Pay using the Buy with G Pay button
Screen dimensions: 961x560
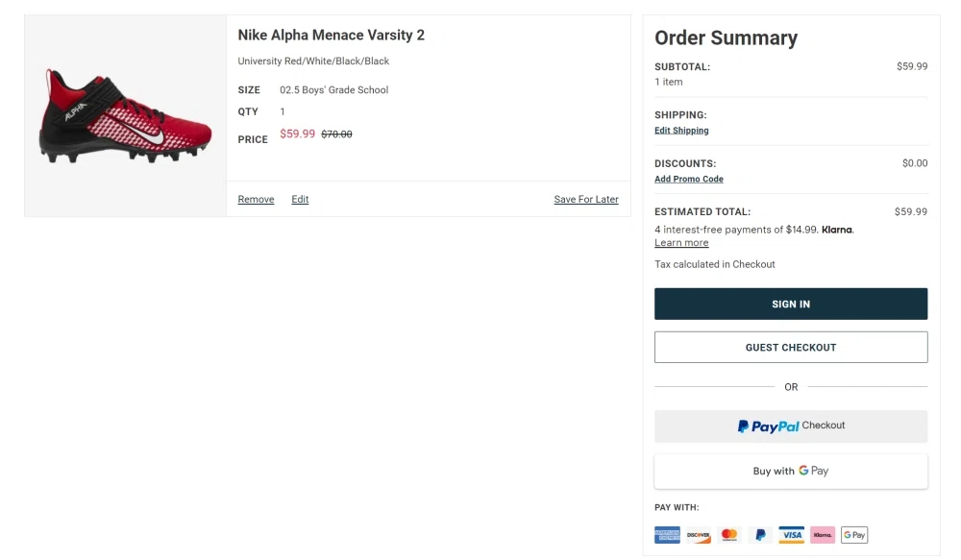790,471
